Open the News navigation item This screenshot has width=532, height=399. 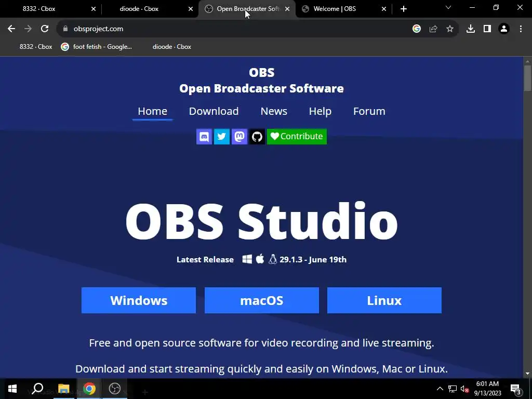click(x=274, y=111)
